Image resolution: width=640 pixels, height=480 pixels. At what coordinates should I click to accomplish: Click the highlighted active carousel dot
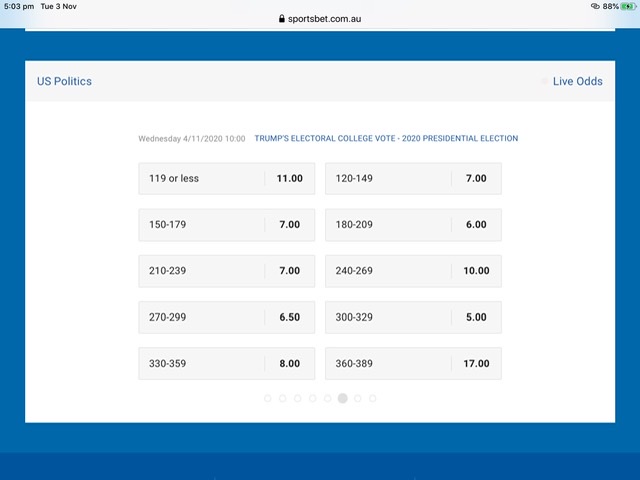point(343,398)
